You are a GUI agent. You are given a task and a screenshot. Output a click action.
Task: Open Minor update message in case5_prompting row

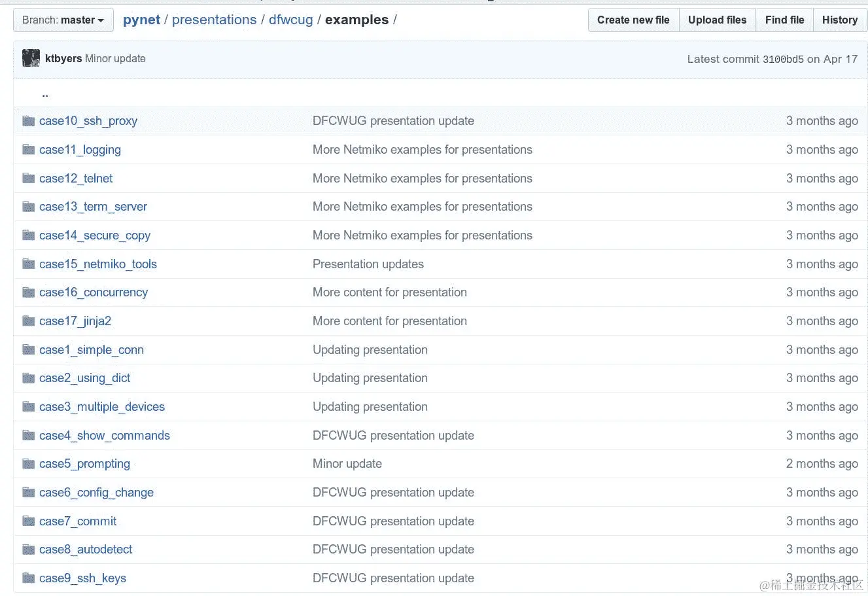[347, 464]
